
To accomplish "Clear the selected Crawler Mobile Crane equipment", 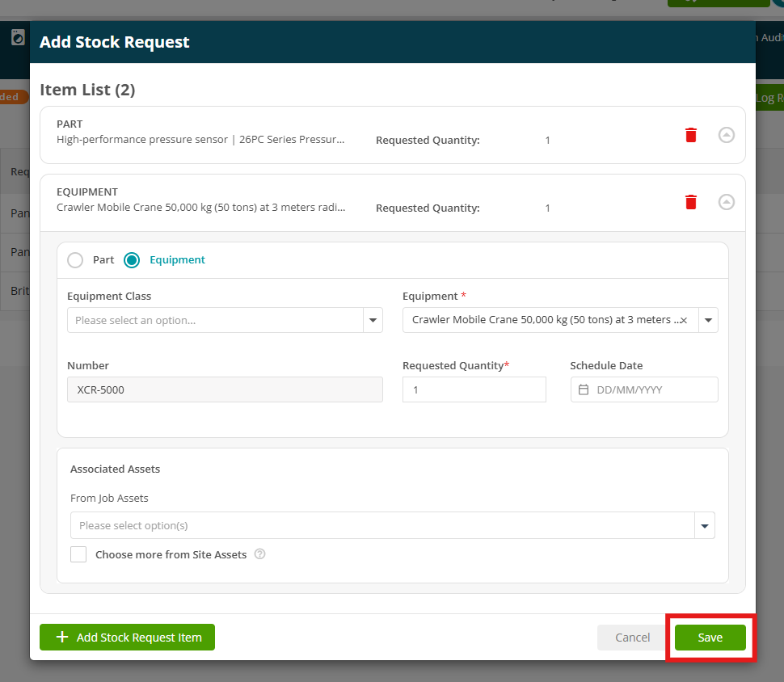I will pyautogui.click(x=684, y=320).
